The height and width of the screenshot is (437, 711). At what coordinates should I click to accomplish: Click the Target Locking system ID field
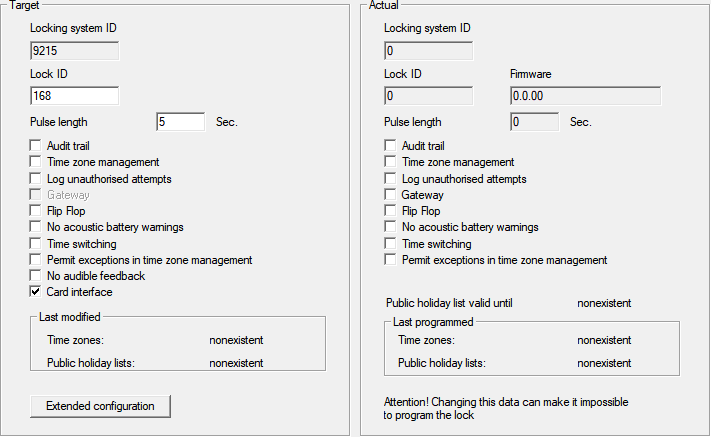(74, 50)
